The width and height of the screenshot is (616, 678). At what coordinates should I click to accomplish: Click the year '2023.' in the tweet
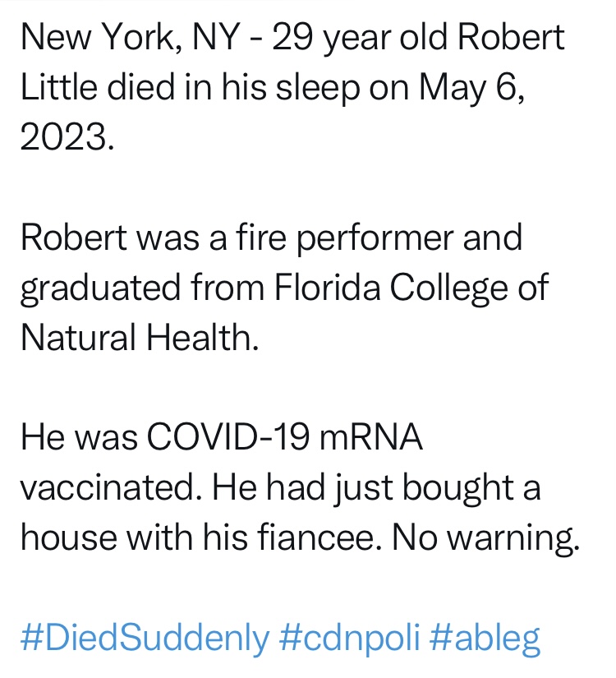[68, 136]
